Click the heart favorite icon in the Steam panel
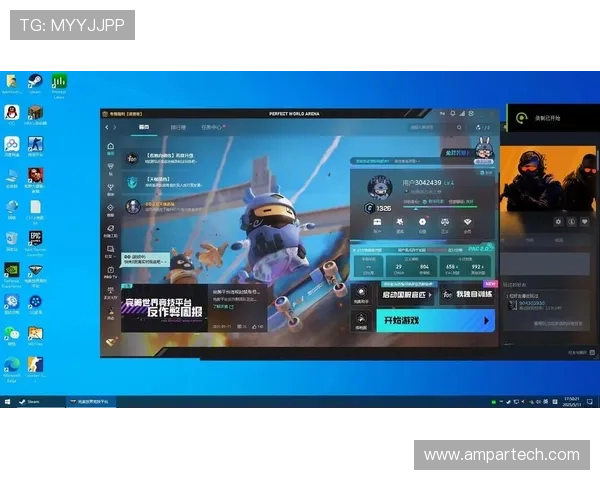600x480 pixels. 584,222
